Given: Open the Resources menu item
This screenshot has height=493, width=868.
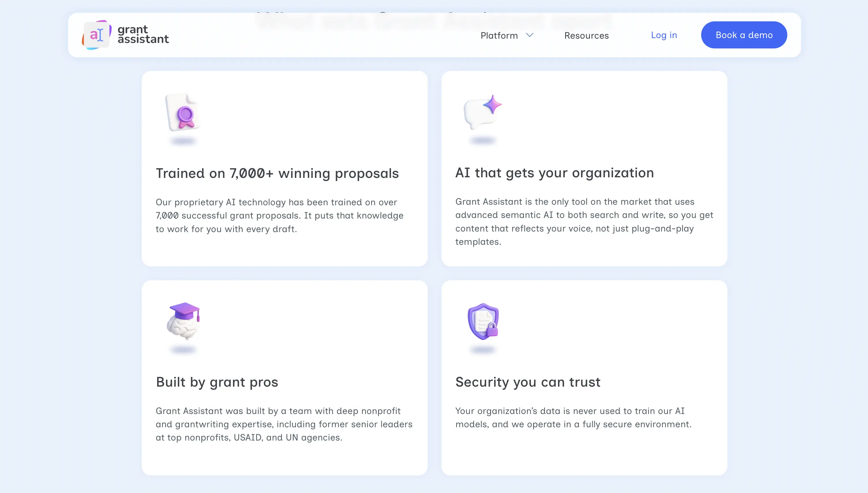Looking at the screenshot, I should pyautogui.click(x=586, y=35).
